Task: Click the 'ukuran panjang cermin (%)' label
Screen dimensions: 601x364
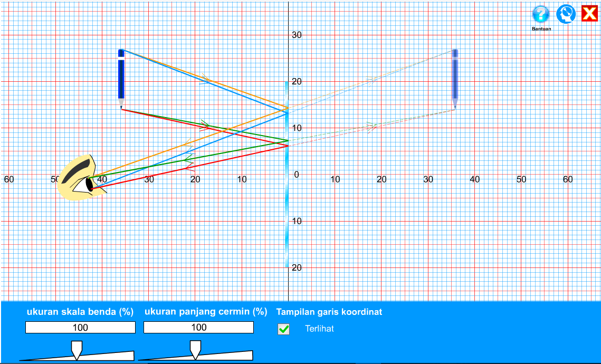Action: coord(206,311)
